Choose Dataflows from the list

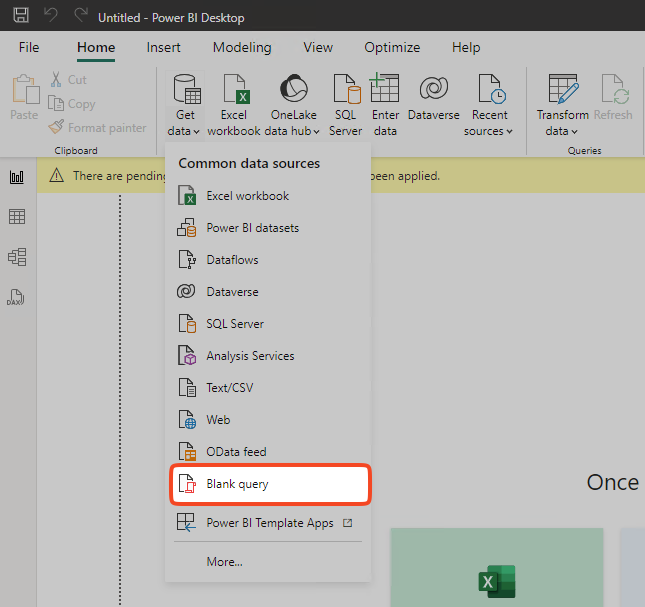click(x=268, y=260)
